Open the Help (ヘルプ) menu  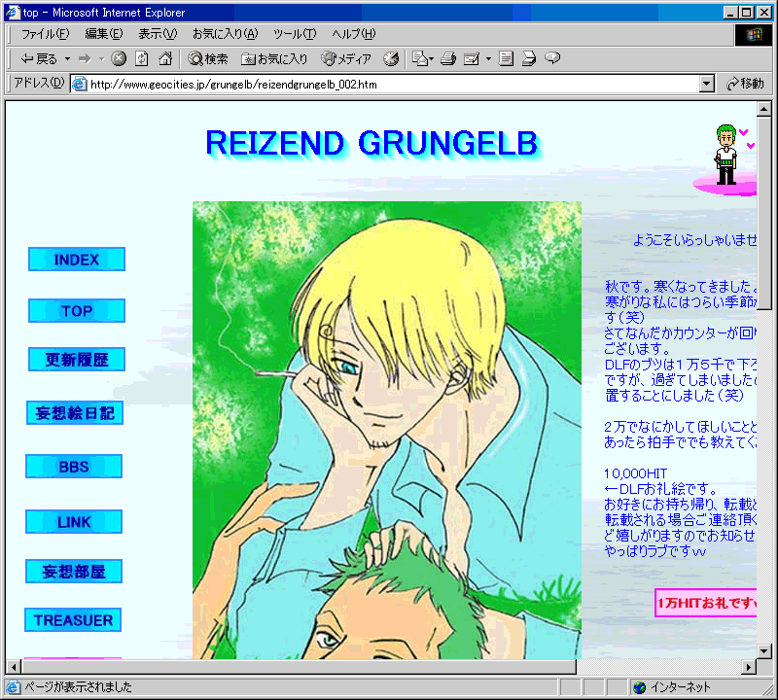click(354, 34)
